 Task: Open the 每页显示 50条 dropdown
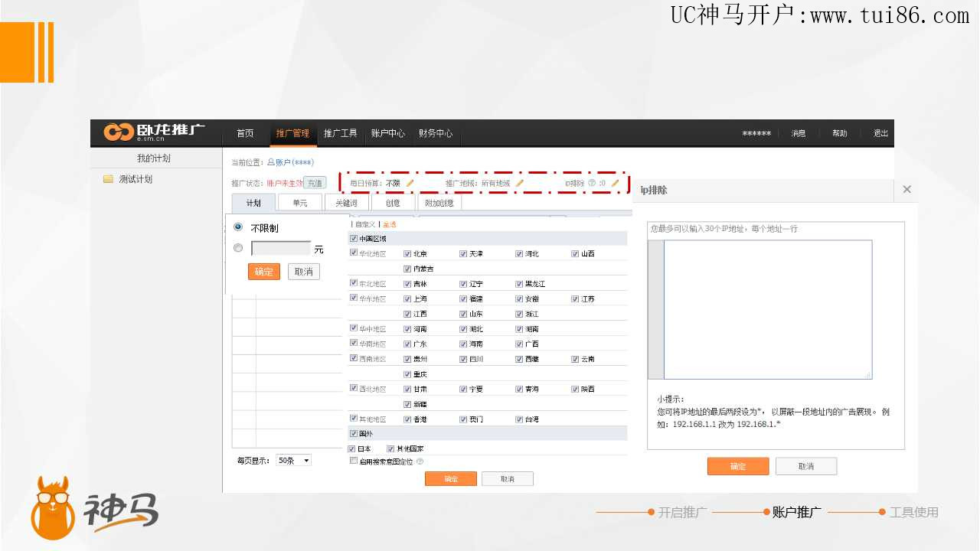(294, 461)
